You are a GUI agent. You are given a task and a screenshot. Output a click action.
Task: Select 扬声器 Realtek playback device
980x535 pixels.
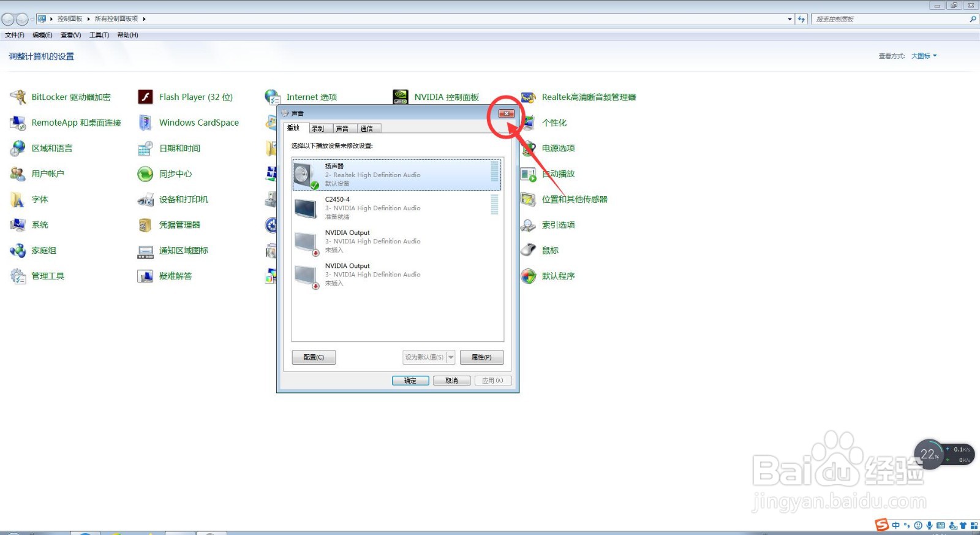tap(397, 175)
